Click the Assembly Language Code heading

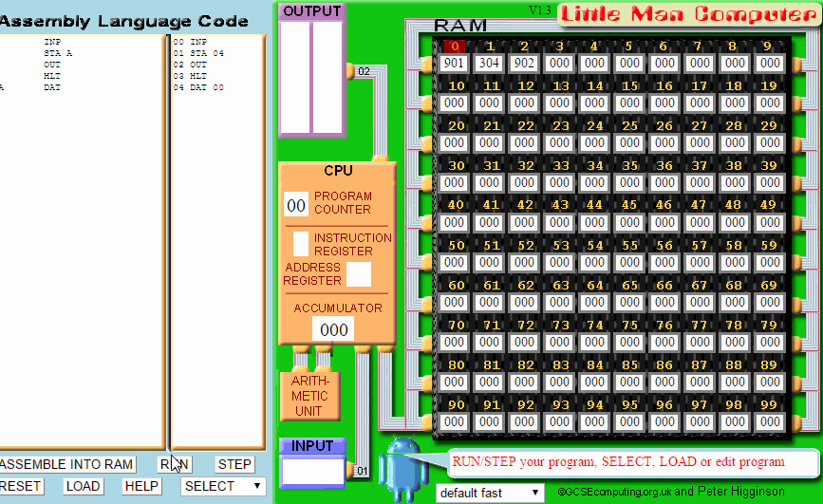click(123, 22)
